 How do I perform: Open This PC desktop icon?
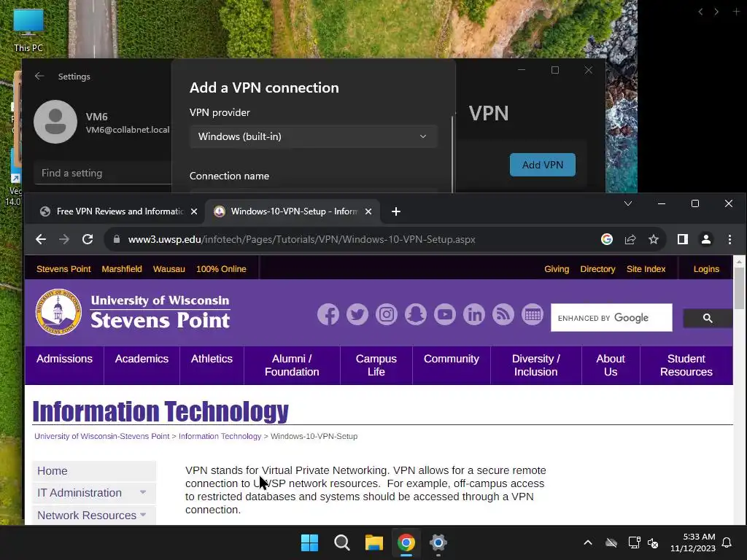28,31
